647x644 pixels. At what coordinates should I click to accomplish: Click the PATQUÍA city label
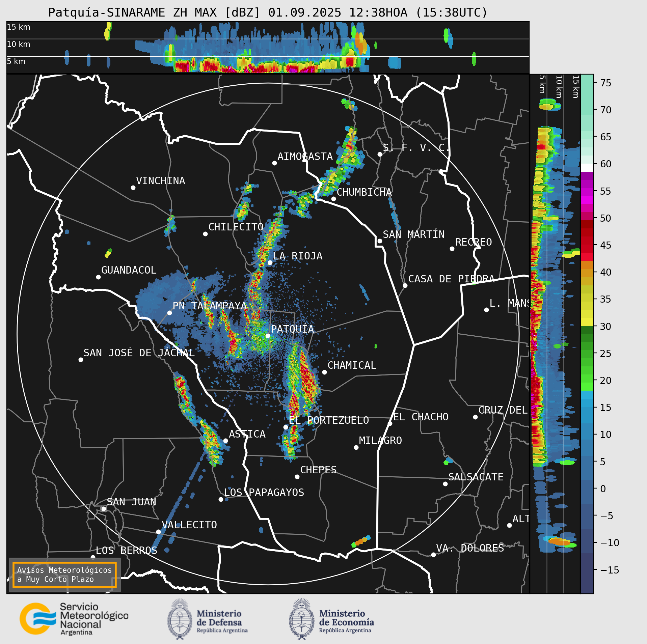click(292, 329)
